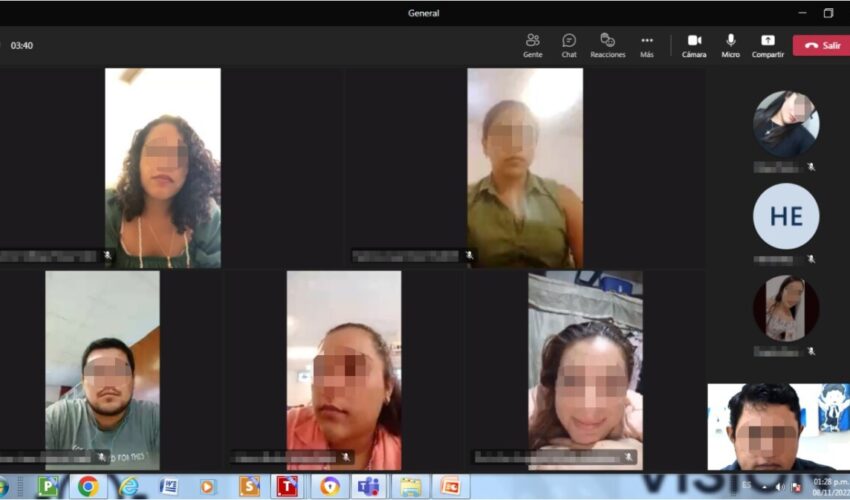Select the video tile of woman in pink top
The height and width of the screenshot is (500, 850).
[344, 370]
